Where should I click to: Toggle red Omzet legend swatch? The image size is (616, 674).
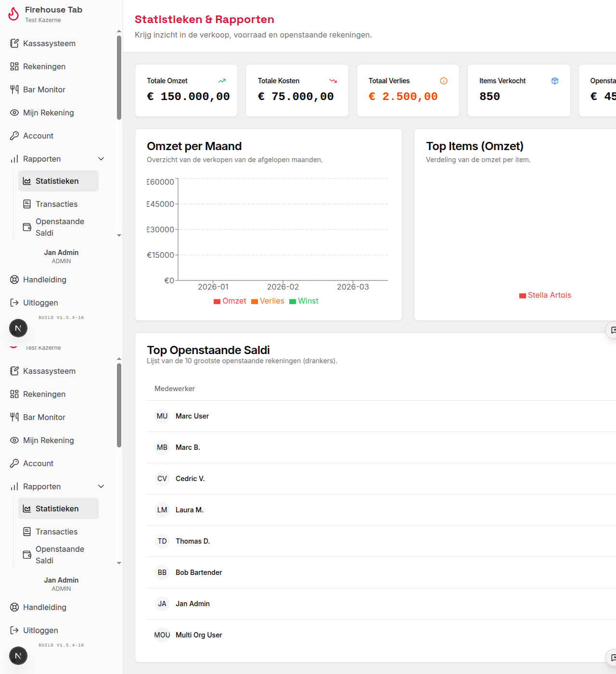(x=217, y=302)
